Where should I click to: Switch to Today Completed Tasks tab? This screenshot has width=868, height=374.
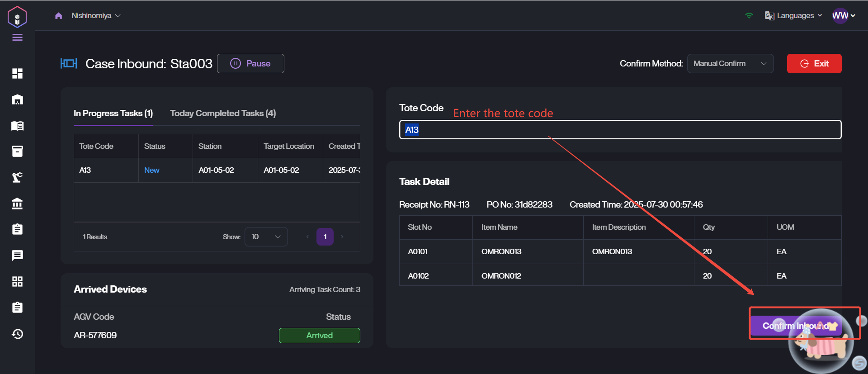pos(223,114)
